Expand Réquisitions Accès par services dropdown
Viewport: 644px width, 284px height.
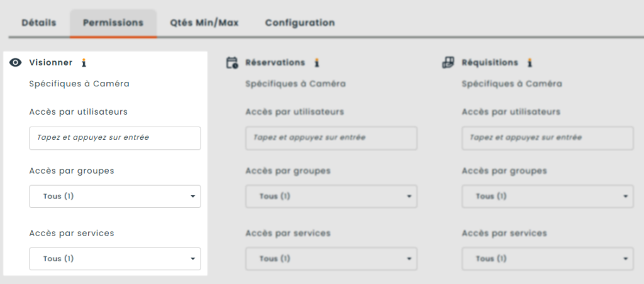pyautogui.click(x=548, y=259)
